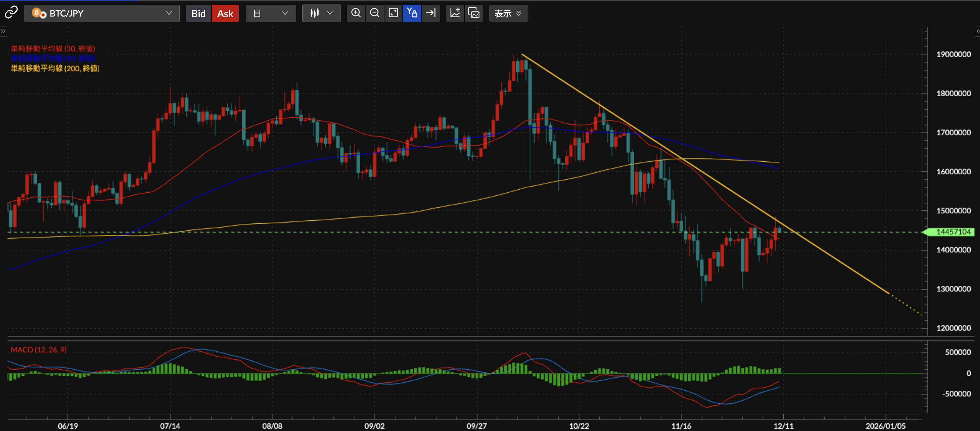Open the 表示 display menu
Viewport: 980px width, 431px height.
point(508,14)
